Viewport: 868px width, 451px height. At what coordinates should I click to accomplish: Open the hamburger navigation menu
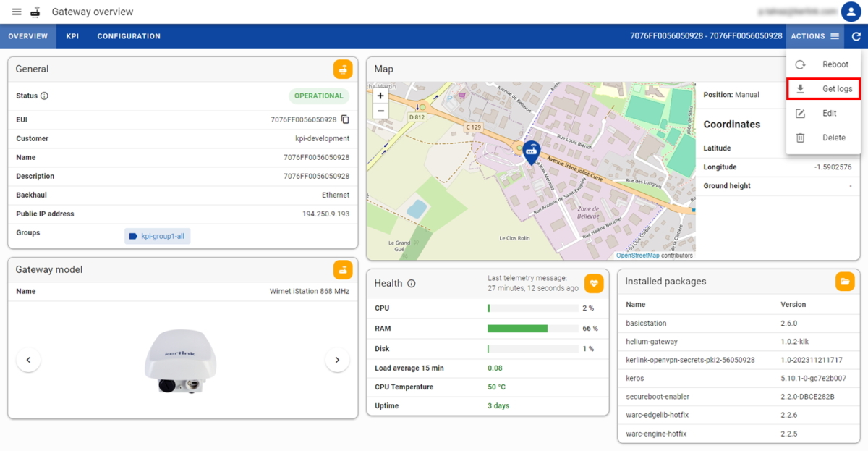pos(17,12)
